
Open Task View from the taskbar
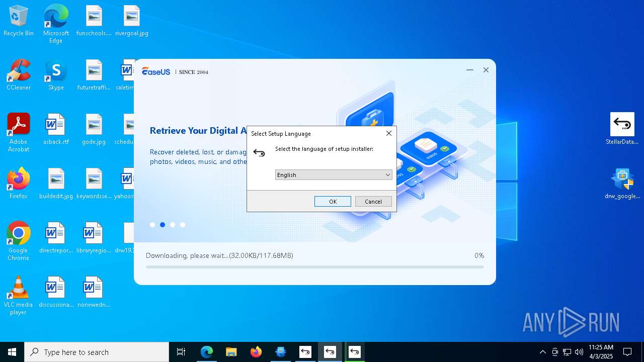(181, 352)
